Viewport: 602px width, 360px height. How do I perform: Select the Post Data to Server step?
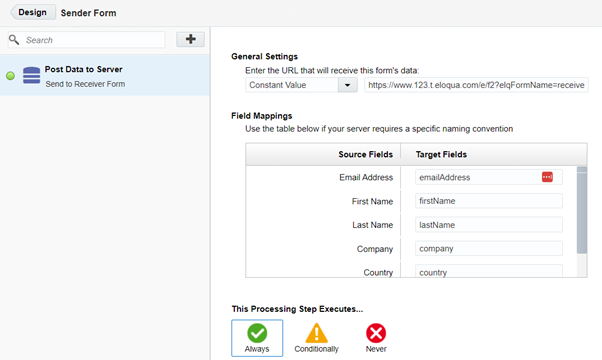tap(105, 75)
